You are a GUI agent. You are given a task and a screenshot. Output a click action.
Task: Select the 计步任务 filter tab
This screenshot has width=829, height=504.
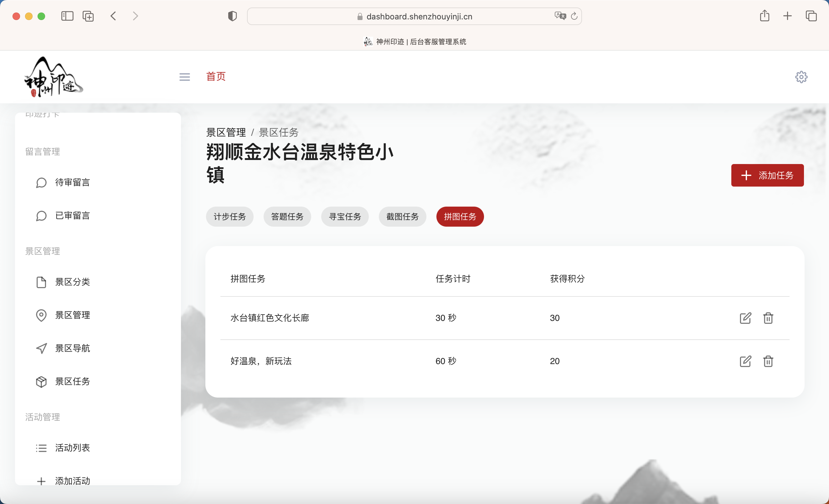coord(230,217)
